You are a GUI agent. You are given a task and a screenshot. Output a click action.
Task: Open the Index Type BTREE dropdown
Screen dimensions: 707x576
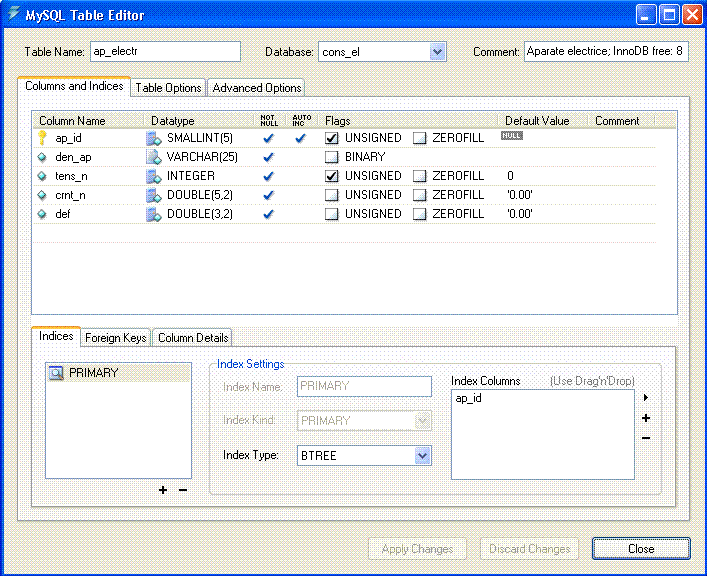[x=422, y=456]
